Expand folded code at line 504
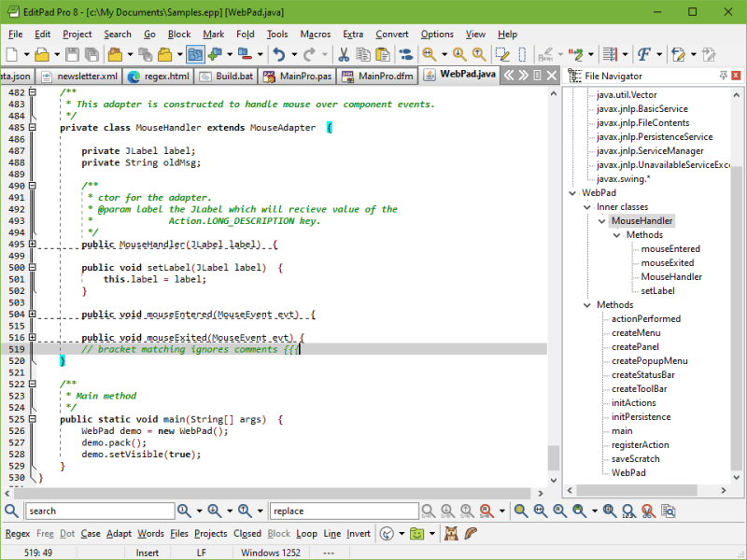The height and width of the screenshot is (560, 747). click(32, 314)
